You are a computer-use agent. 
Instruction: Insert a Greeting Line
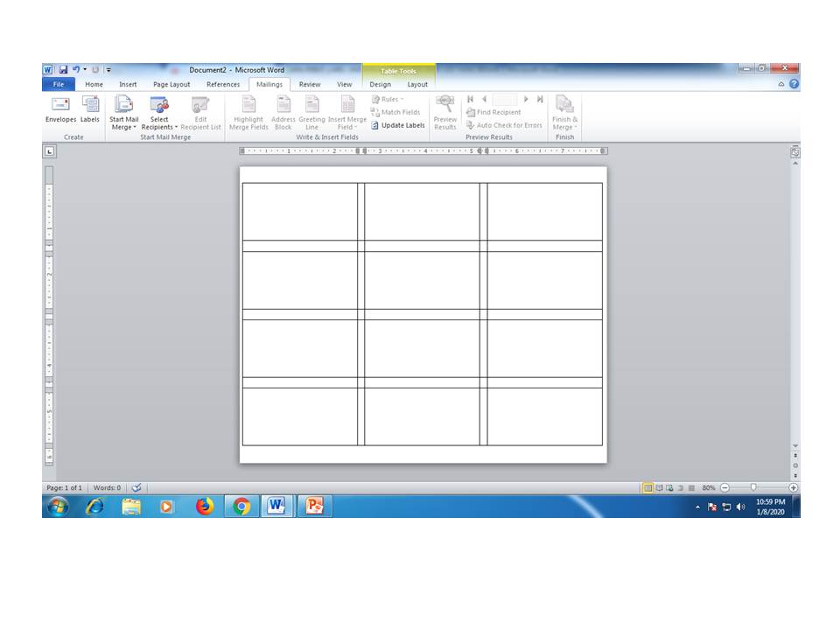[311, 113]
